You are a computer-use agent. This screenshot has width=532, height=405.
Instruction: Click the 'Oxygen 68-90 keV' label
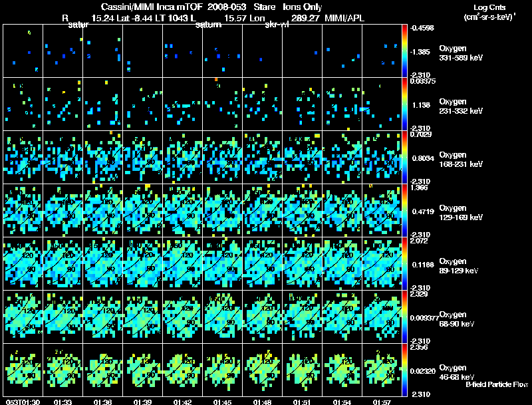coord(457,319)
